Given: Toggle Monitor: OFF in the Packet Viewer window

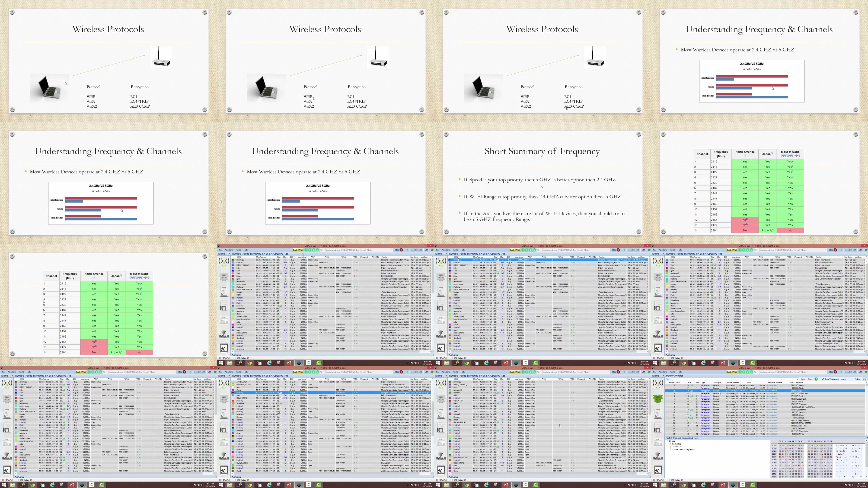Looking at the screenshot, I should coord(850,372).
